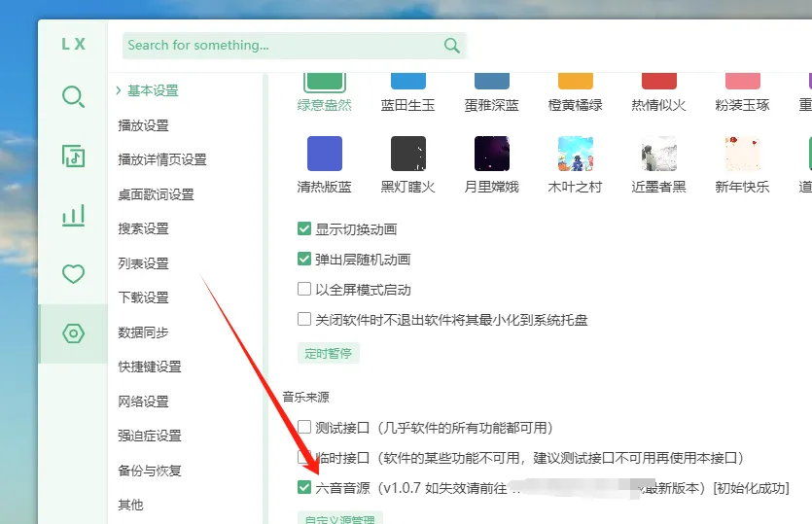Go to 备份与恢复 section

(150, 471)
